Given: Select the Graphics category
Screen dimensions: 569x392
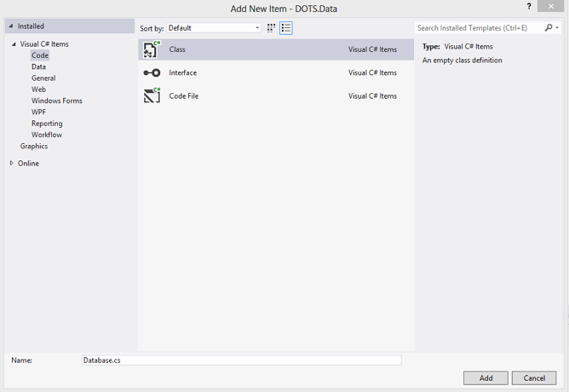Looking at the screenshot, I should (34, 147).
